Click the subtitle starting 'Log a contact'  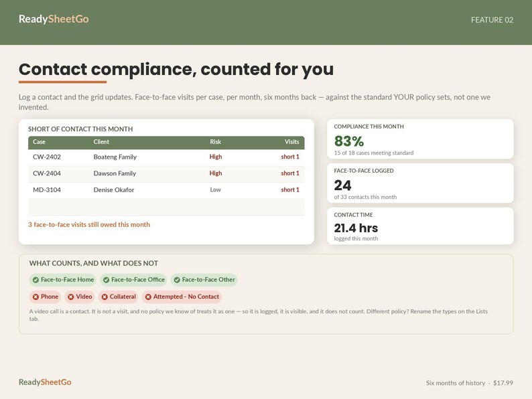click(255, 102)
